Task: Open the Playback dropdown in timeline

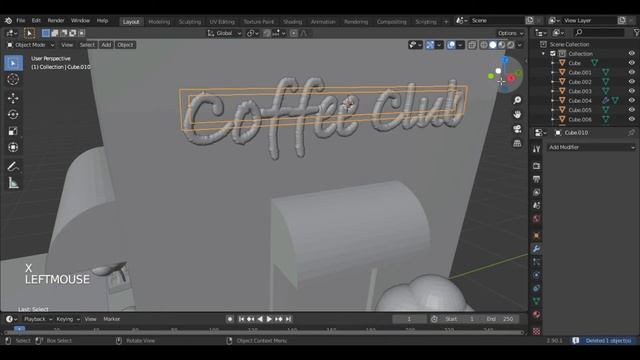Action: pyautogui.click(x=38, y=319)
